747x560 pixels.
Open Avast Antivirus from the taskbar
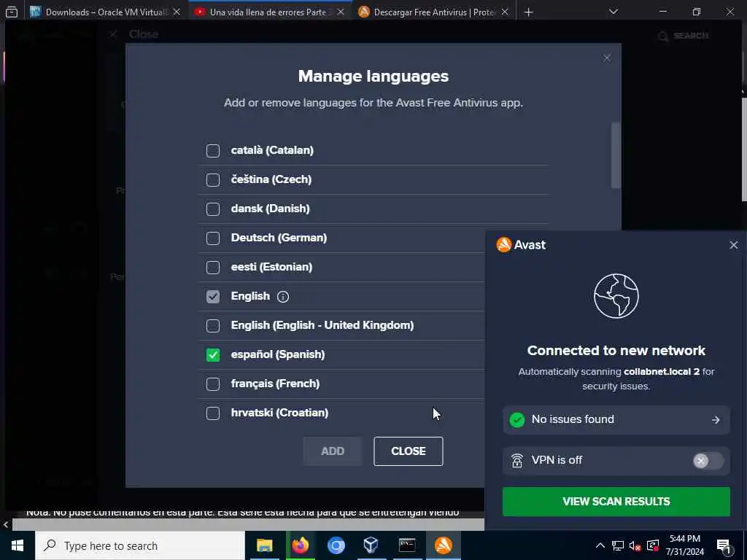pos(444,545)
